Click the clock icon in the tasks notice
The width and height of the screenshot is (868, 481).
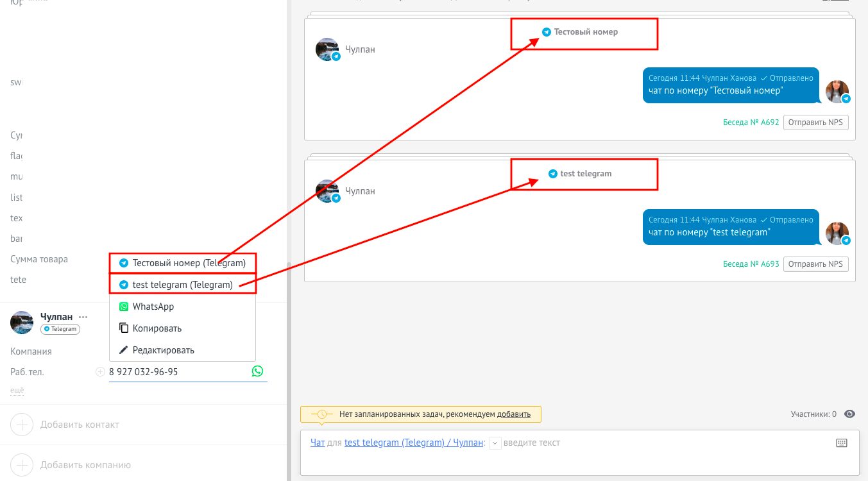[x=321, y=414]
